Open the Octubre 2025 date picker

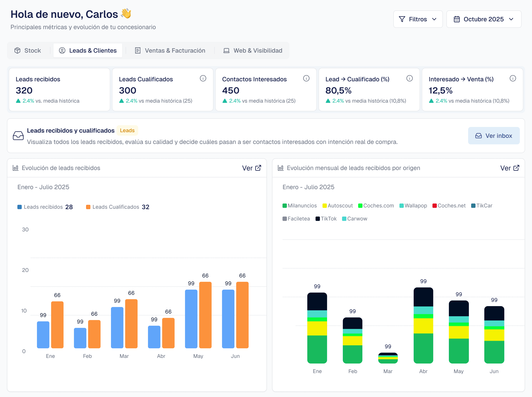(x=484, y=19)
